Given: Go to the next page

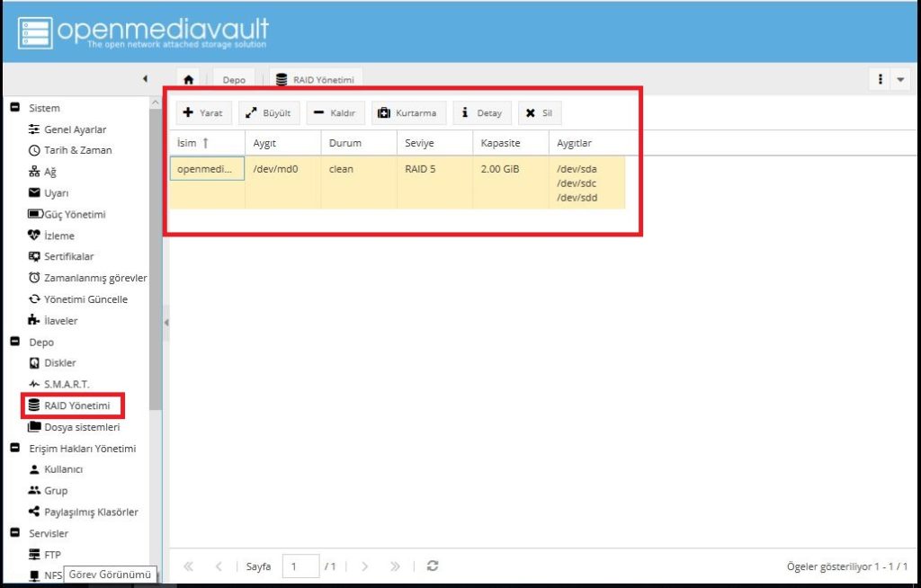Looking at the screenshot, I should coord(365,566).
